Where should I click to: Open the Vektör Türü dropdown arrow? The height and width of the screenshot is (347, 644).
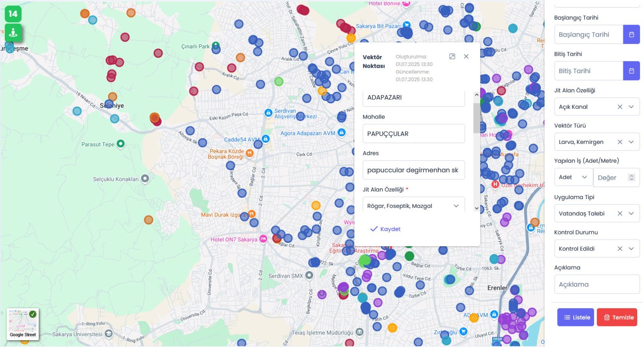click(631, 142)
